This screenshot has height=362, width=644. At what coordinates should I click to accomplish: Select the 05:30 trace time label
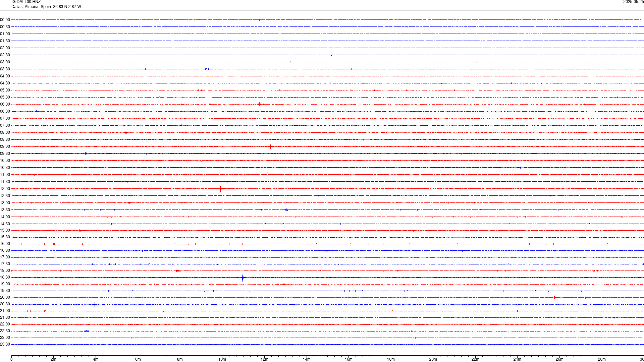5,97
